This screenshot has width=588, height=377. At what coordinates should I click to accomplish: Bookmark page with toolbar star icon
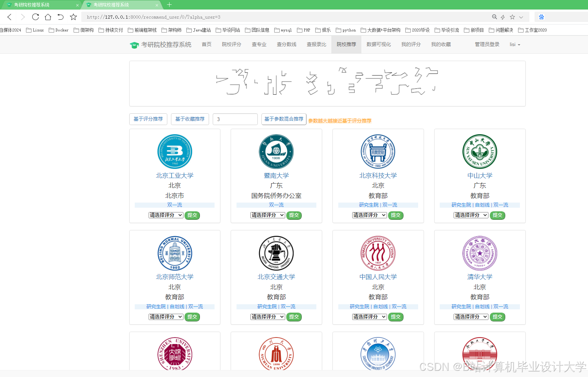click(74, 17)
